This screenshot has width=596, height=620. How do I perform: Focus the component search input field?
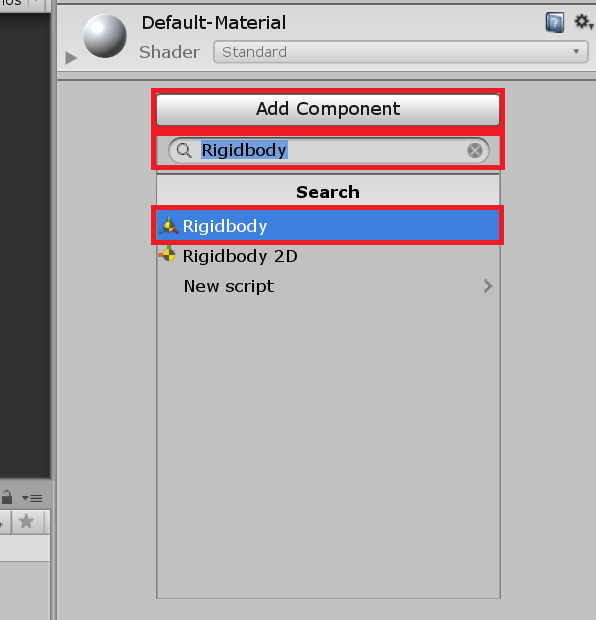coord(329,150)
